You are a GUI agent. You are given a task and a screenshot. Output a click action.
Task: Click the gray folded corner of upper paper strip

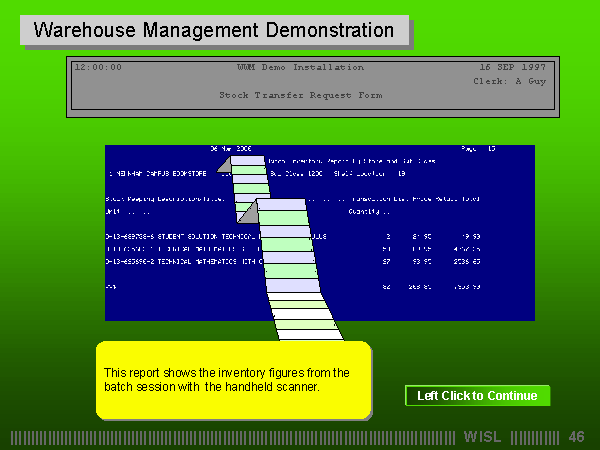225,165
